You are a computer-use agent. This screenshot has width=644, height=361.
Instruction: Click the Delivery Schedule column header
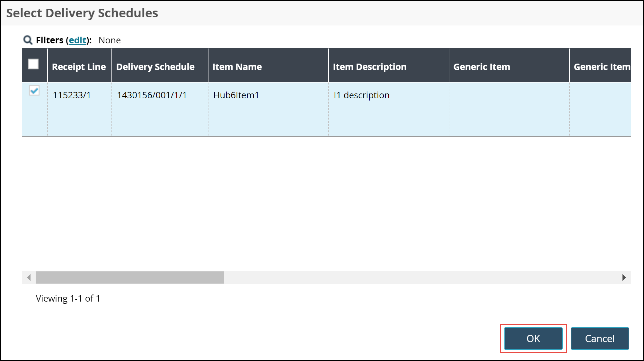click(x=155, y=67)
